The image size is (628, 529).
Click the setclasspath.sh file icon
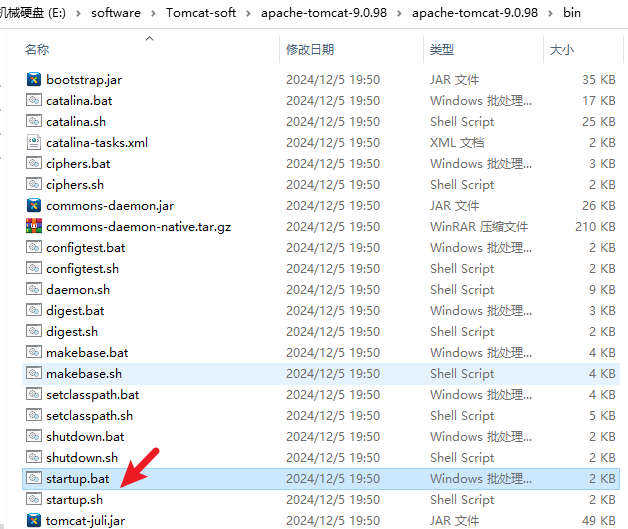click(x=34, y=415)
